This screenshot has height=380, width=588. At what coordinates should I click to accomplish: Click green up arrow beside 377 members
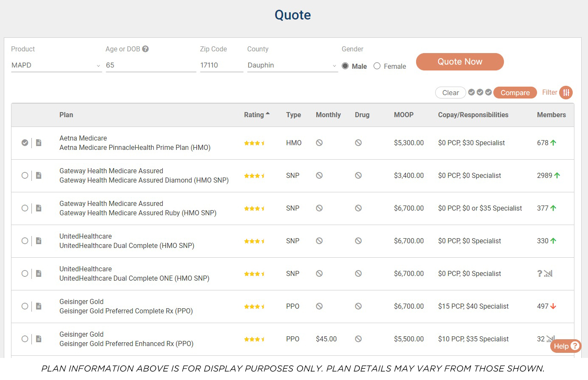pyautogui.click(x=553, y=208)
